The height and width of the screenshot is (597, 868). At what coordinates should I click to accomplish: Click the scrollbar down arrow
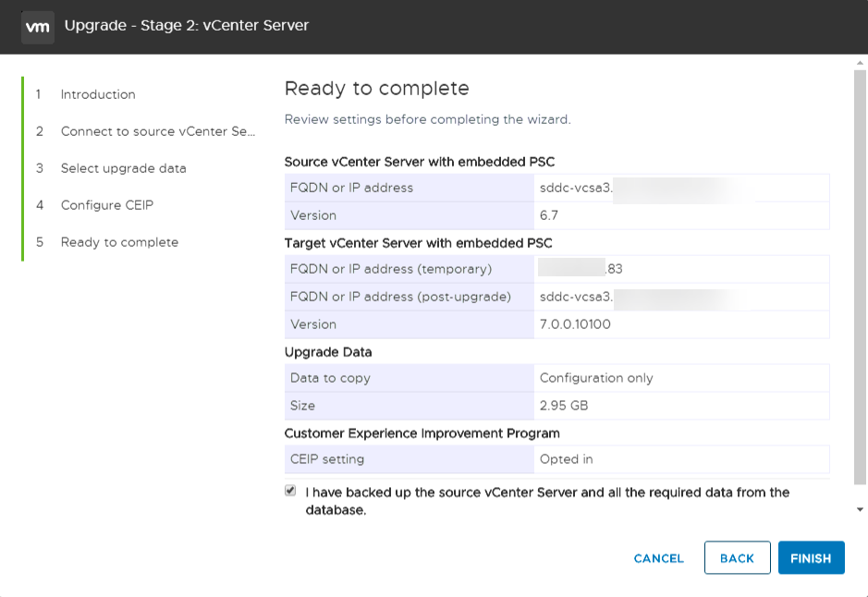(860, 509)
